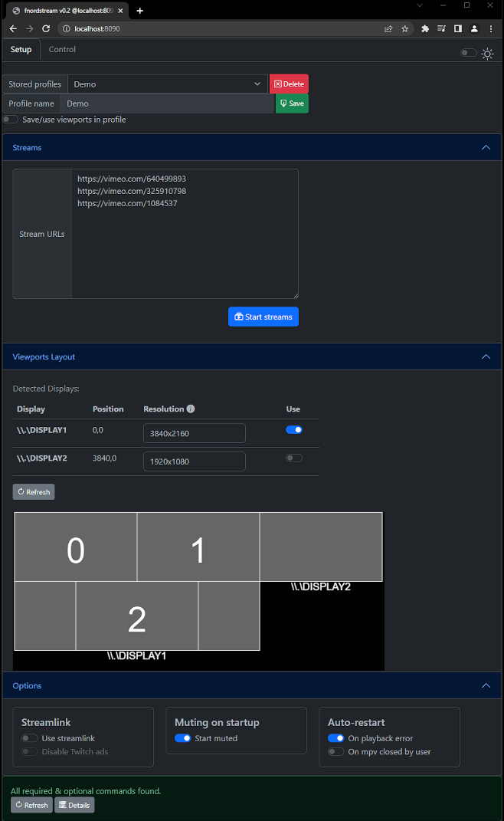Enable On mpv closed by user
The width and height of the screenshot is (504, 821).
[x=336, y=752]
